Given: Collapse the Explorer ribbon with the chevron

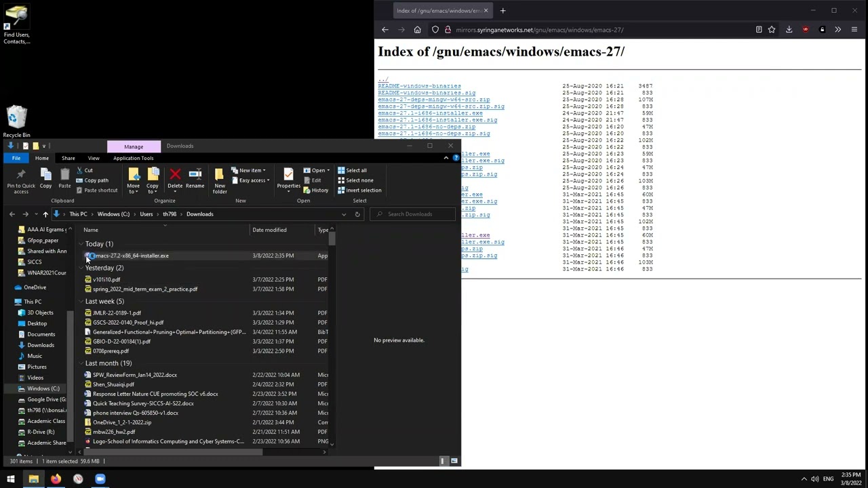Looking at the screenshot, I should pos(446,158).
